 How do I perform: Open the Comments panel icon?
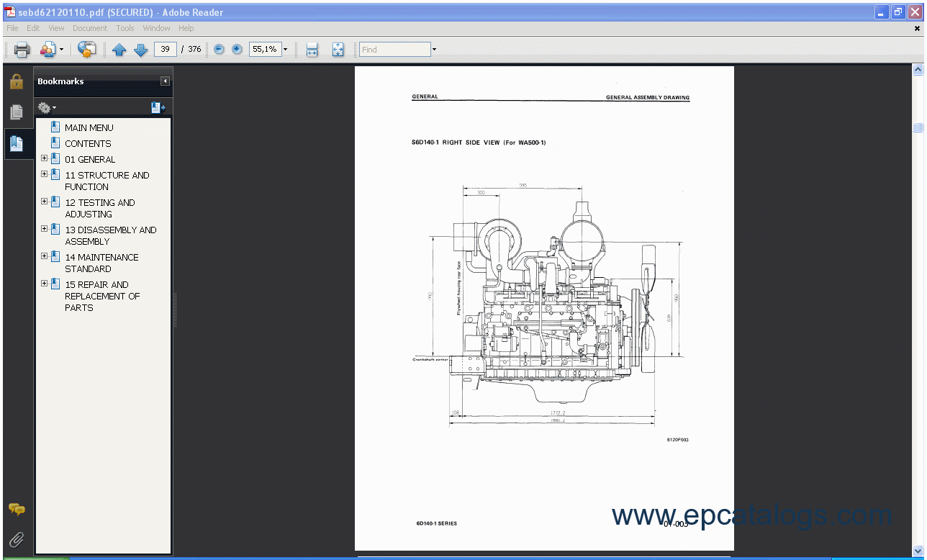point(17,509)
